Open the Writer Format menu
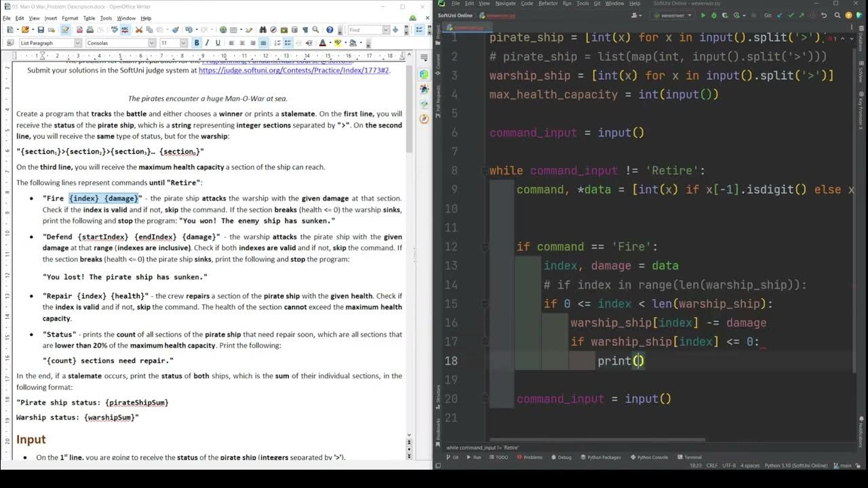 (70, 18)
